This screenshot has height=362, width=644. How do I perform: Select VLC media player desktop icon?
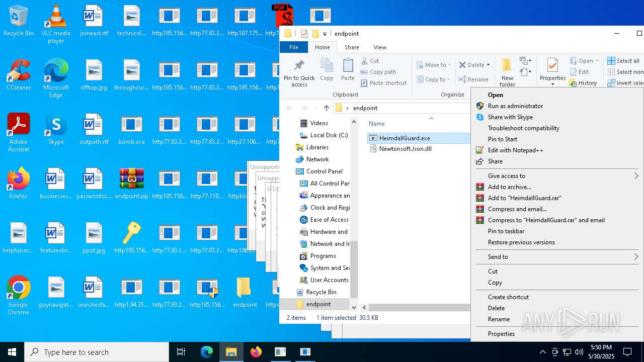56,24
